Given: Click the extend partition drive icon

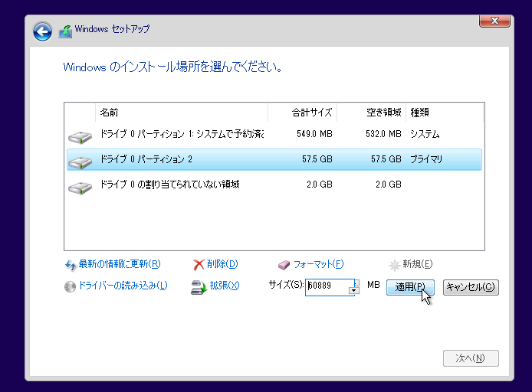Looking at the screenshot, I should 199,287.
